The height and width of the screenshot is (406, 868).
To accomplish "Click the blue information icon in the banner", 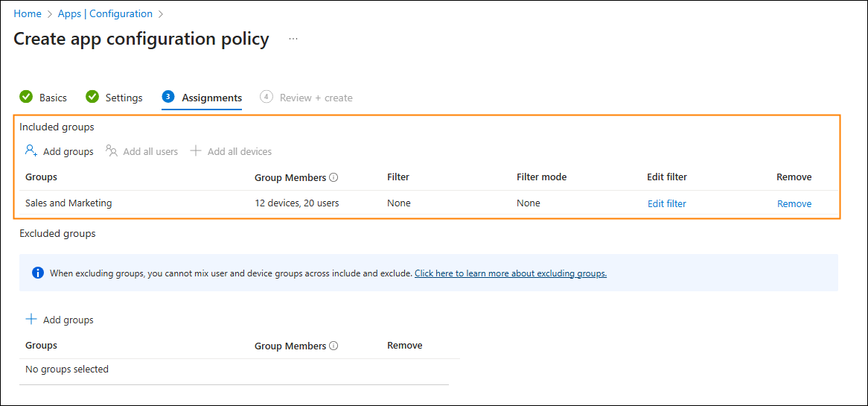I will click(38, 273).
